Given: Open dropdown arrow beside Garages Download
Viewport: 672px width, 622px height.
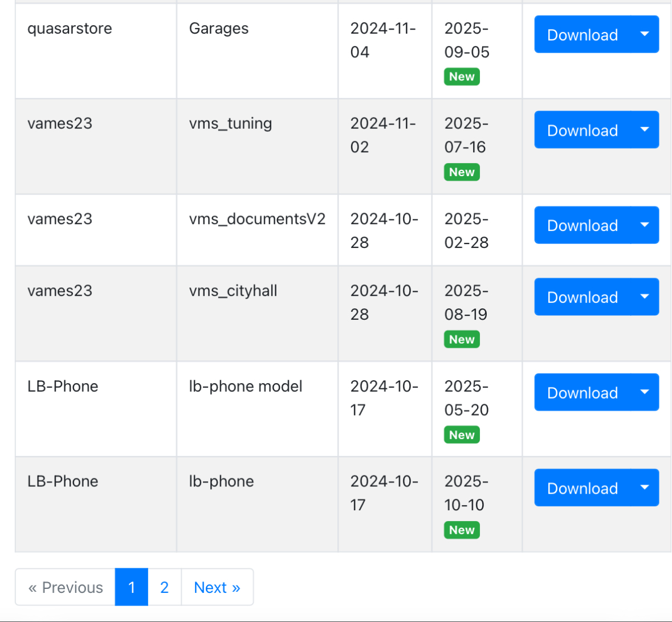Looking at the screenshot, I should (645, 34).
